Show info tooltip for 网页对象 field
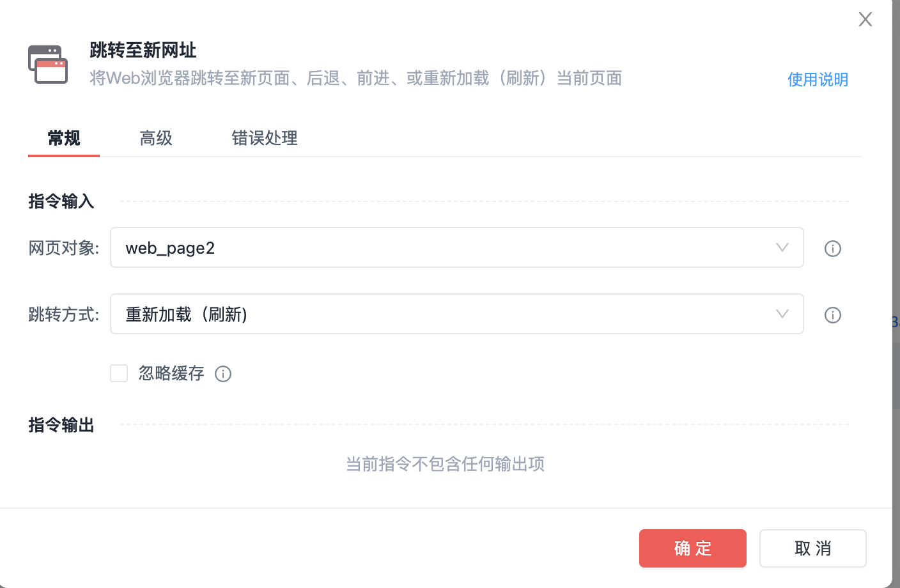 [x=833, y=249]
